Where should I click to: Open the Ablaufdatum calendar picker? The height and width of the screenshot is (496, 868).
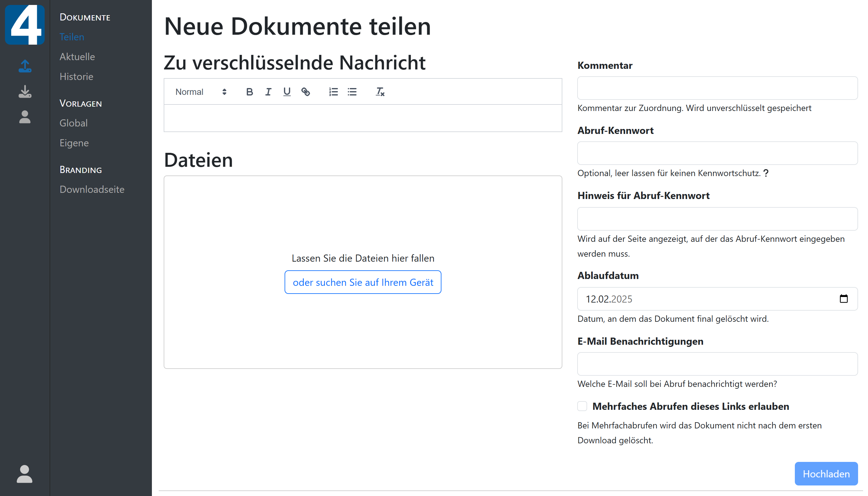[x=844, y=299]
